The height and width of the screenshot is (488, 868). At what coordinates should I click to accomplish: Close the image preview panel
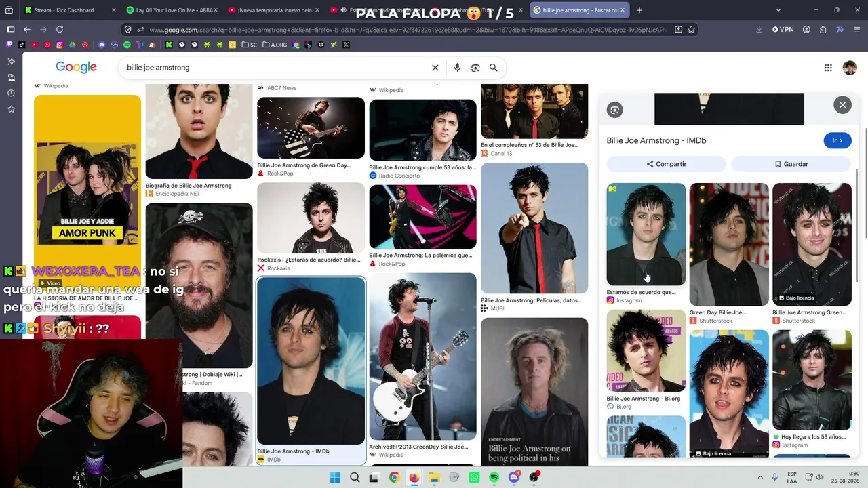tap(842, 105)
